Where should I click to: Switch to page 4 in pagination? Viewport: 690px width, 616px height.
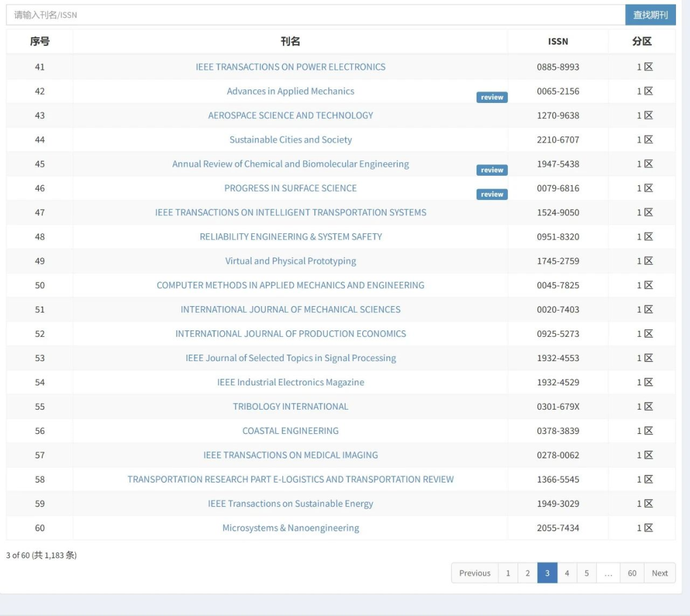click(567, 573)
